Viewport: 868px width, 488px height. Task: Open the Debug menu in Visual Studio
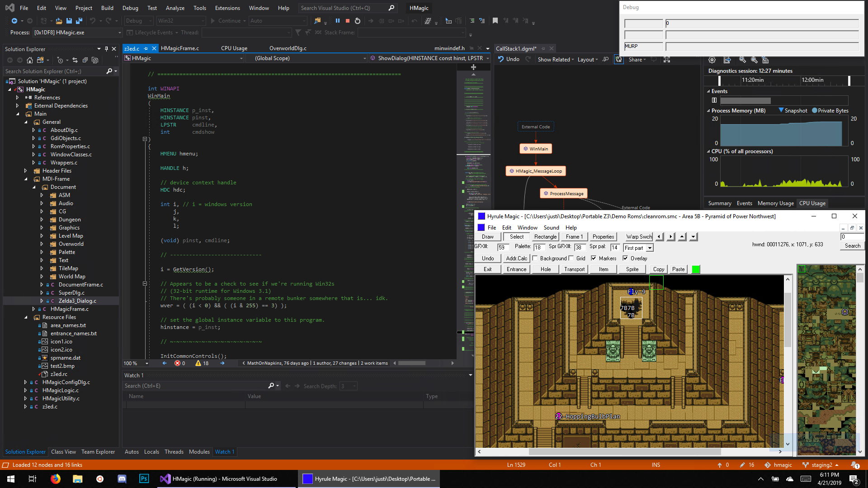130,8
